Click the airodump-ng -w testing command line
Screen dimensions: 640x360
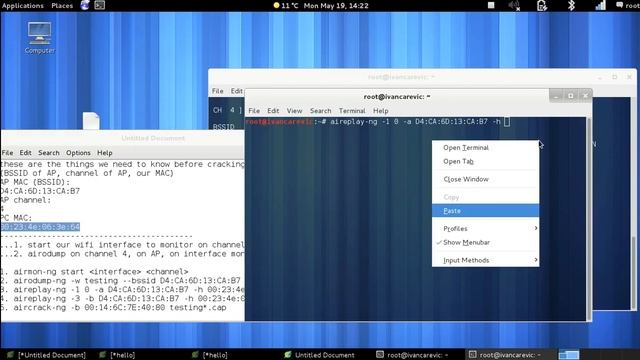click(121, 281)
